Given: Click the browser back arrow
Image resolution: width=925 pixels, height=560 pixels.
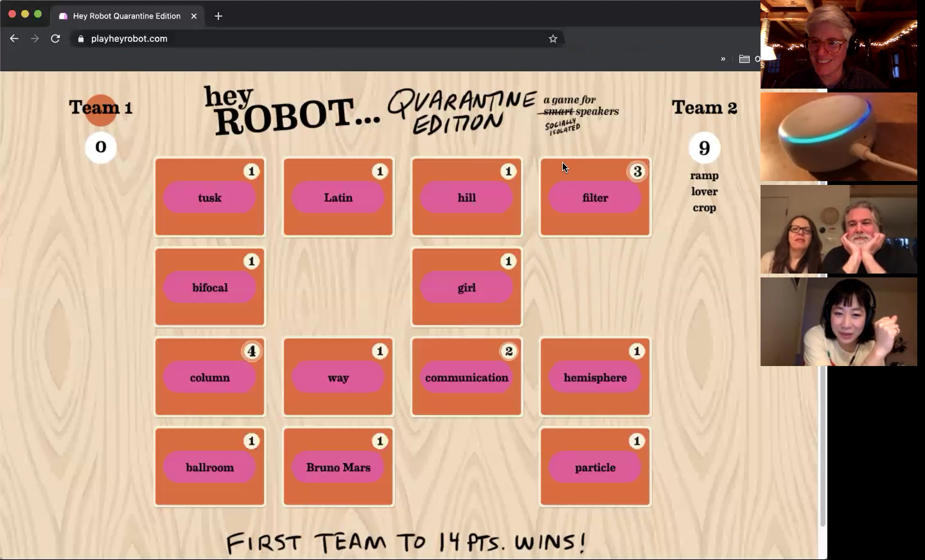Looking at the screenshot, I should coord(14,39).
